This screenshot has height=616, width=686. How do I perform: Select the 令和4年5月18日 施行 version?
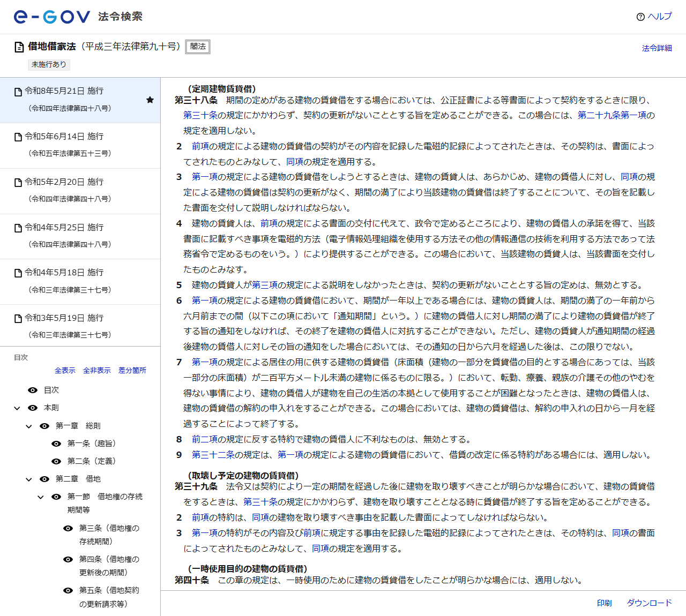pyautogui.click(x=80, y=282)
